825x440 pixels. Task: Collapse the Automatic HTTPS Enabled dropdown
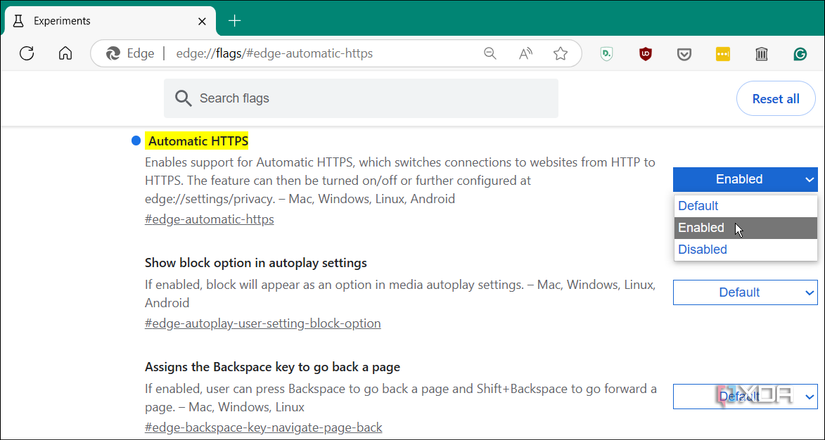click(x=745, y=180)
